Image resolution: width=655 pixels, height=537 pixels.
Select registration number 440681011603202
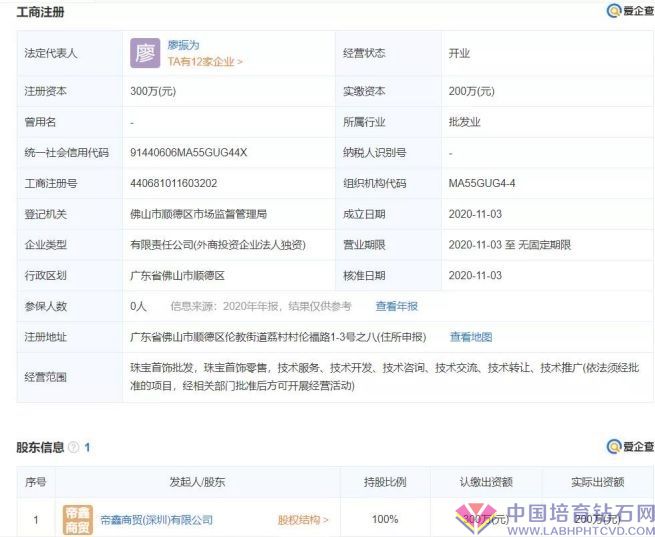click(x=173, y=183)
